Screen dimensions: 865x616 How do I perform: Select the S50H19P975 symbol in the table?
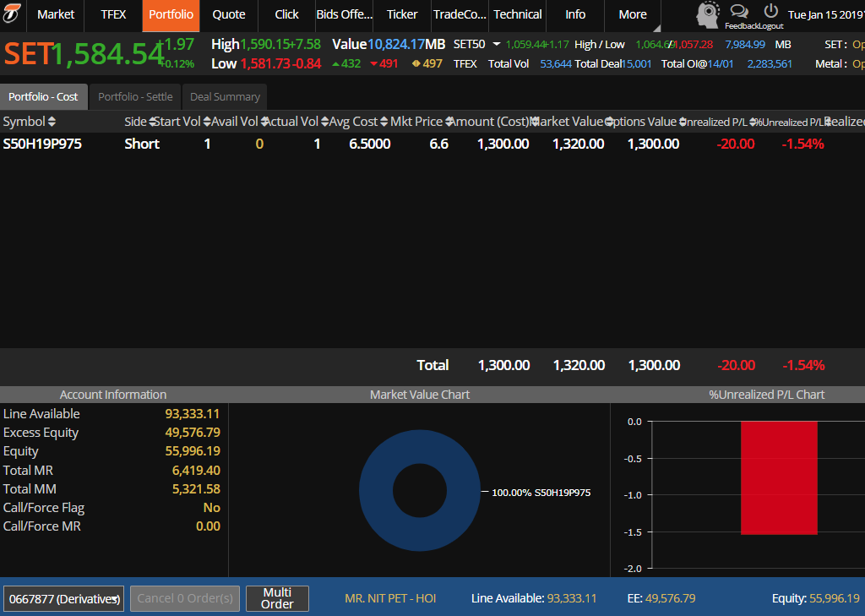pos(42,144)
